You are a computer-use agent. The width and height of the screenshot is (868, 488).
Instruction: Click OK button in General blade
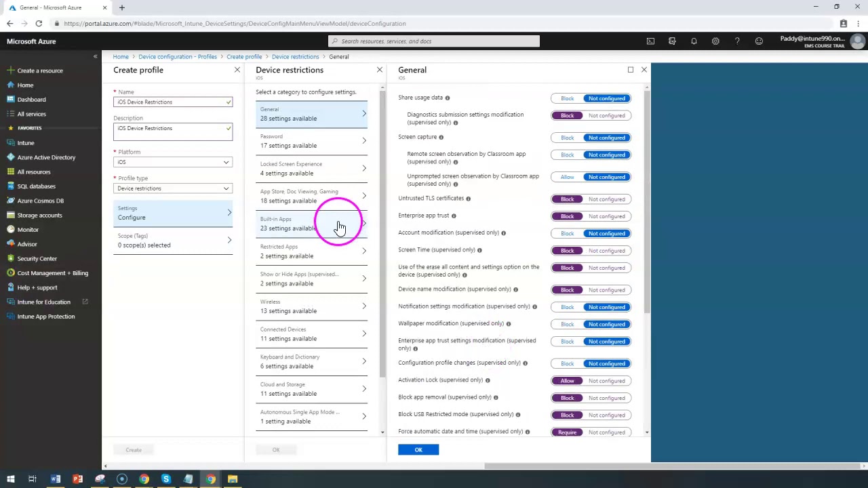coord(418,450)
